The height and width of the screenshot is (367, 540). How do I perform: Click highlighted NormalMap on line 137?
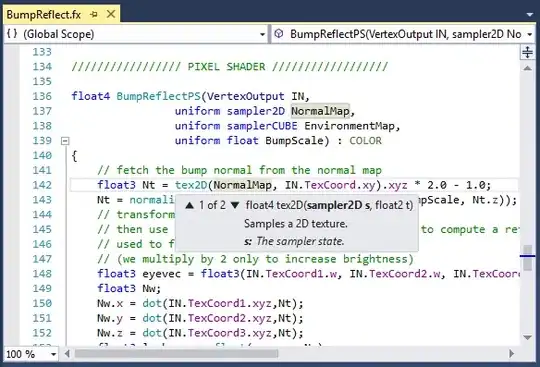click(320, 111)
